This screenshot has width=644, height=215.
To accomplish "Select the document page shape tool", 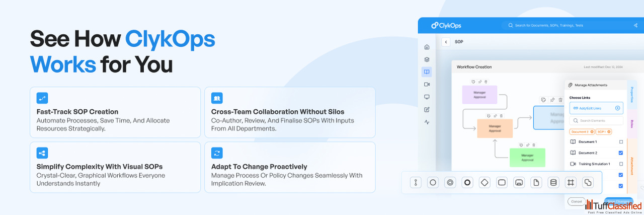I will click(x=536, y=182).
